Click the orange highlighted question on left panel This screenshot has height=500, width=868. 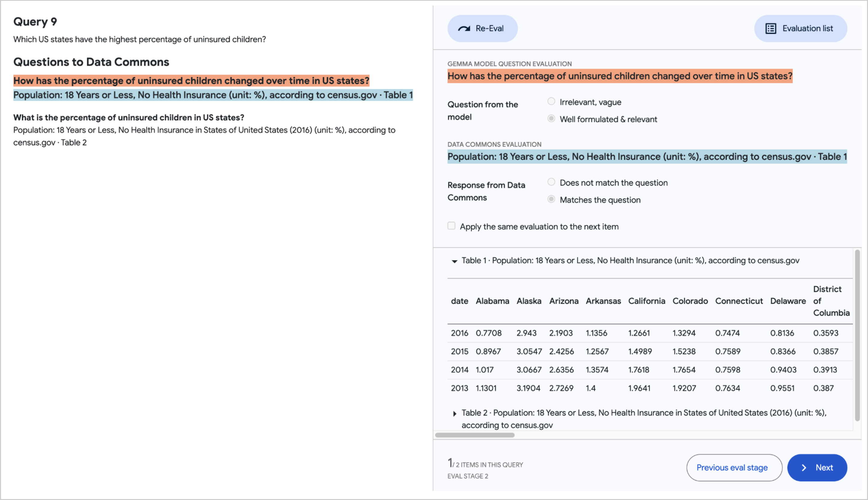[191, 81]
